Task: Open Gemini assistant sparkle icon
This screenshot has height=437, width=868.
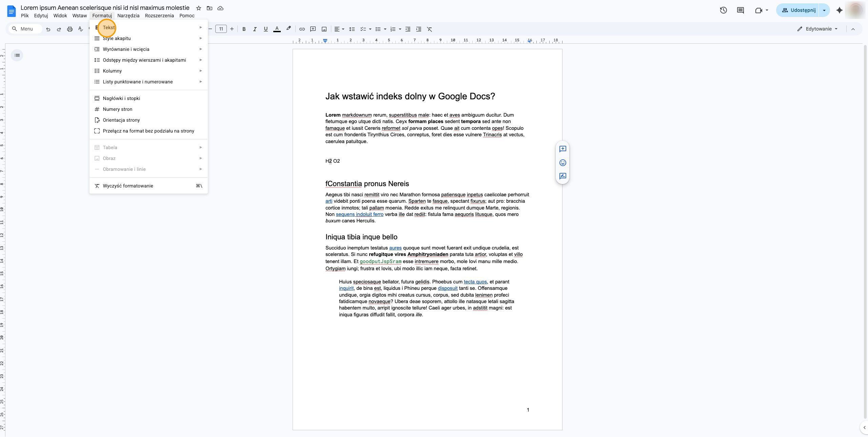Action: tap(840, 10)
